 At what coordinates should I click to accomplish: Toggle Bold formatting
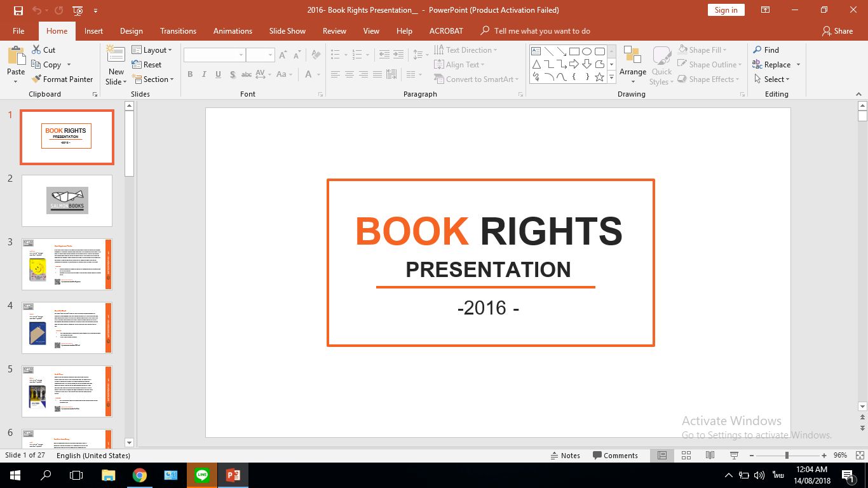coord(190,75)
